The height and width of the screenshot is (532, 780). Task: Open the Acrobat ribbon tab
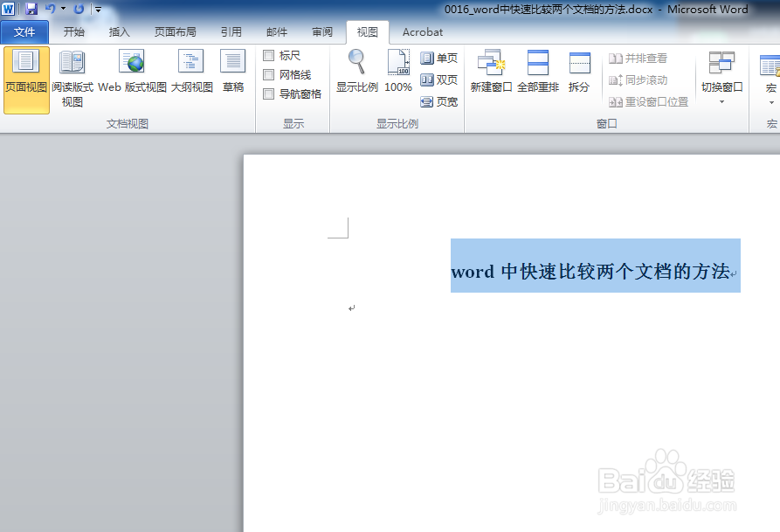click(422, 31)
